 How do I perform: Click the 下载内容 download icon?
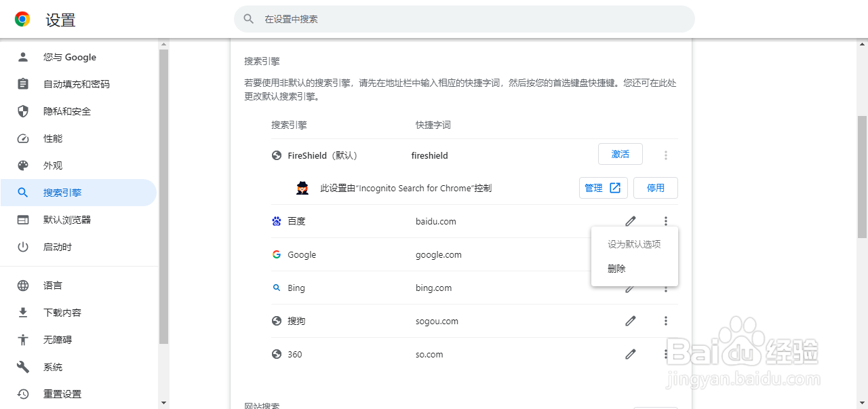click(x=23, y=313)
